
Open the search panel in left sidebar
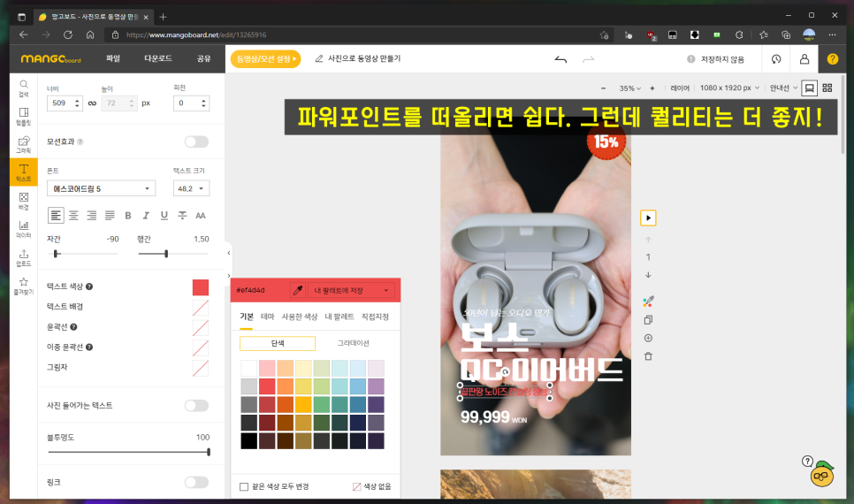pyautogui.click(x=23, y=88)
